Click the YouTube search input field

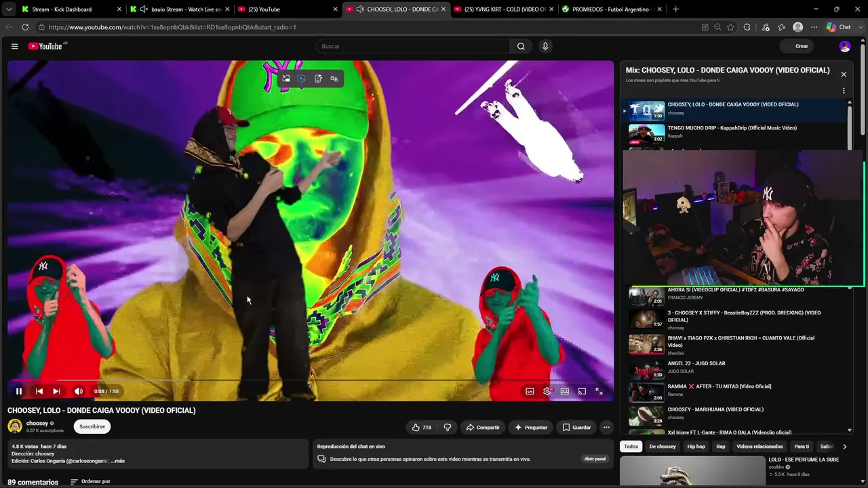pyautogui.click(x=412, y=46)
